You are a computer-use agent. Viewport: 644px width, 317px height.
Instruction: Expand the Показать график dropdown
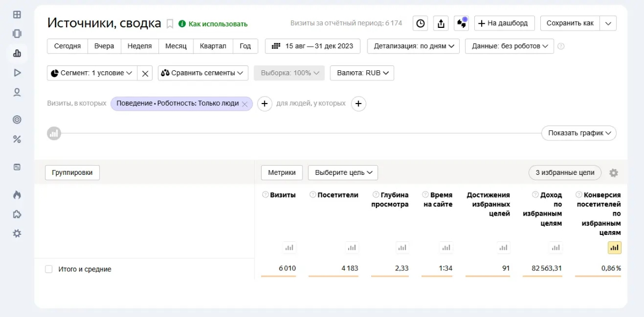pyautogui.click(x=578, y=133)
